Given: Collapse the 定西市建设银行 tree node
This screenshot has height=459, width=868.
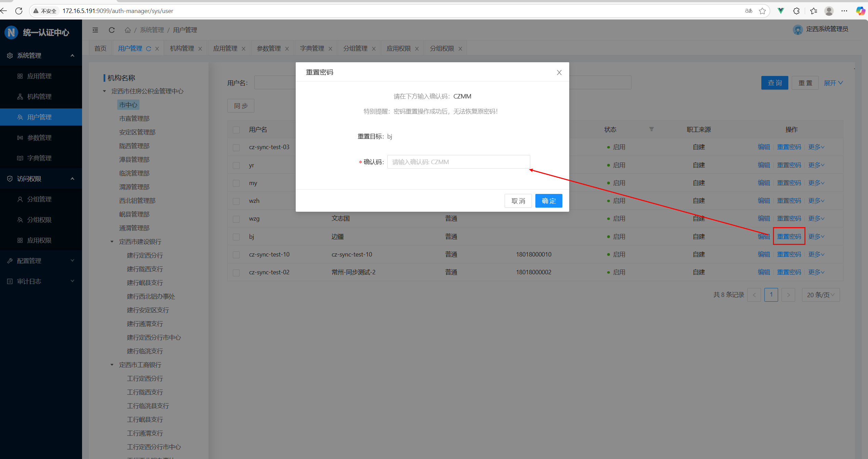Looking at the screenshot, I should click(112, 242).
